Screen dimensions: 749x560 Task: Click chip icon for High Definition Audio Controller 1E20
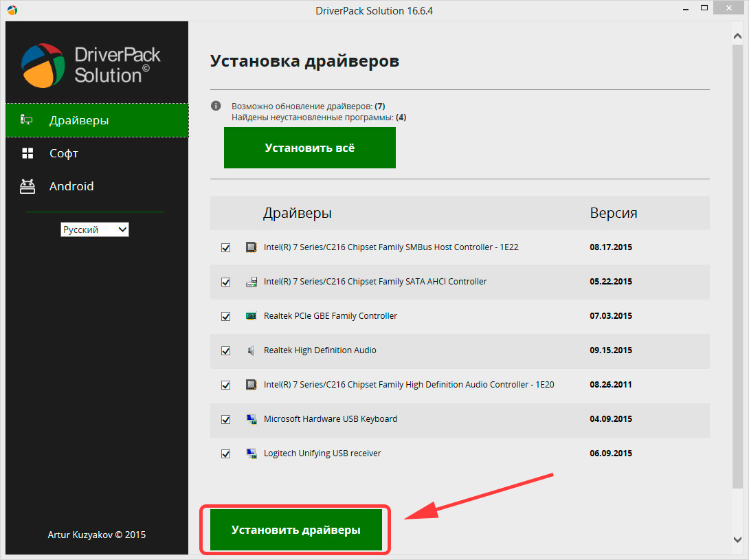[251, 385]
